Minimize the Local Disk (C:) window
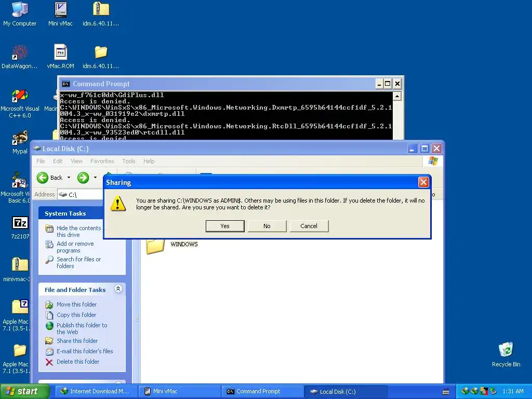 pyautogui.click(x=412, y=149)
